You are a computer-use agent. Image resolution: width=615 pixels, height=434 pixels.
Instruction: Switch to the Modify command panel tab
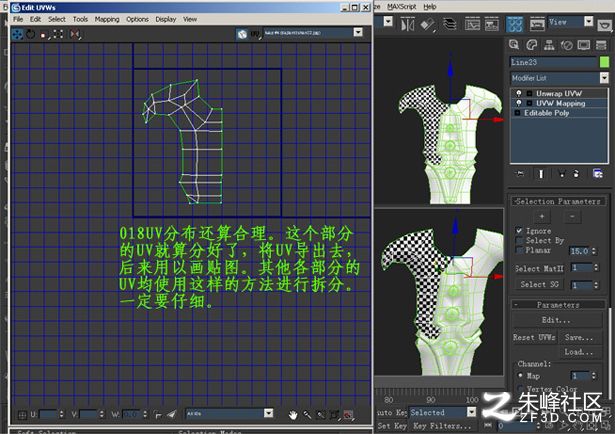tap(531, 45)
